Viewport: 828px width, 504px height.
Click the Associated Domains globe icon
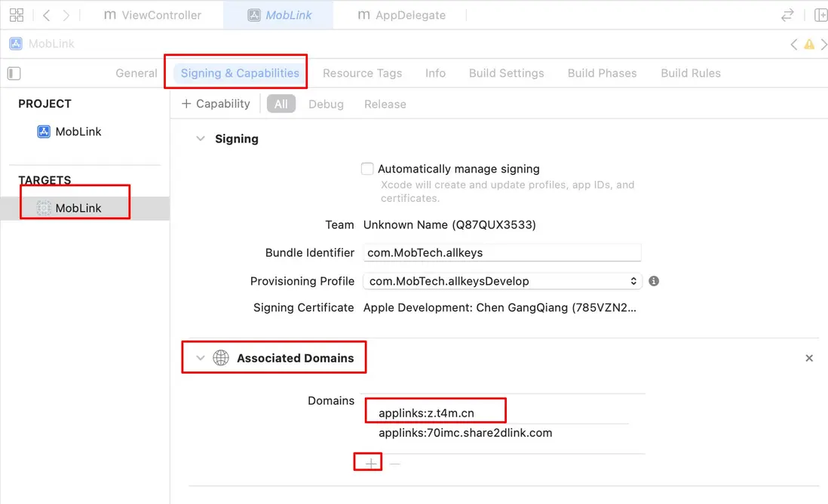(221, 358)
